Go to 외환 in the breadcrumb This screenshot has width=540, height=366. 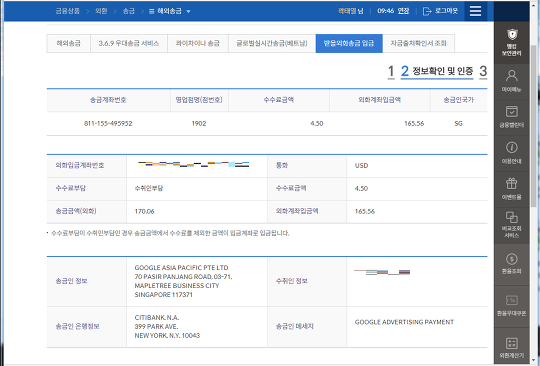(101, 11)
